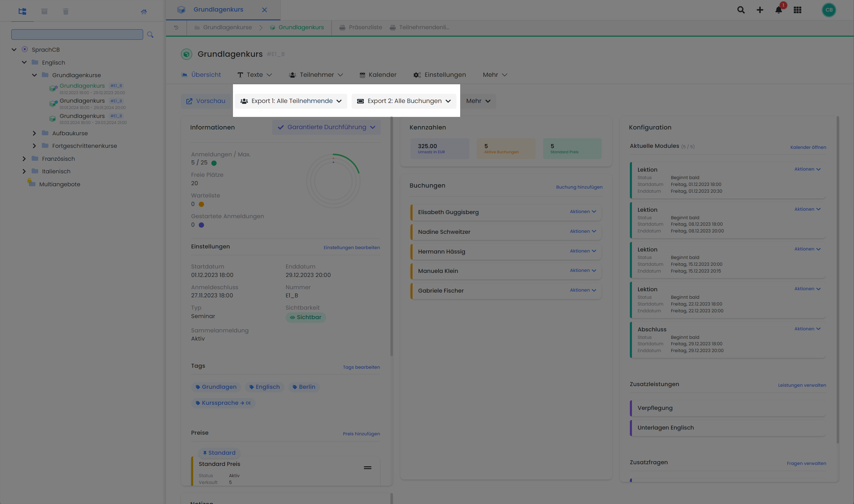The image size is (854, 504).
Task: Expand Aktionen for Elisabeth Guggisberg
Action: click(x=583, y=212)
